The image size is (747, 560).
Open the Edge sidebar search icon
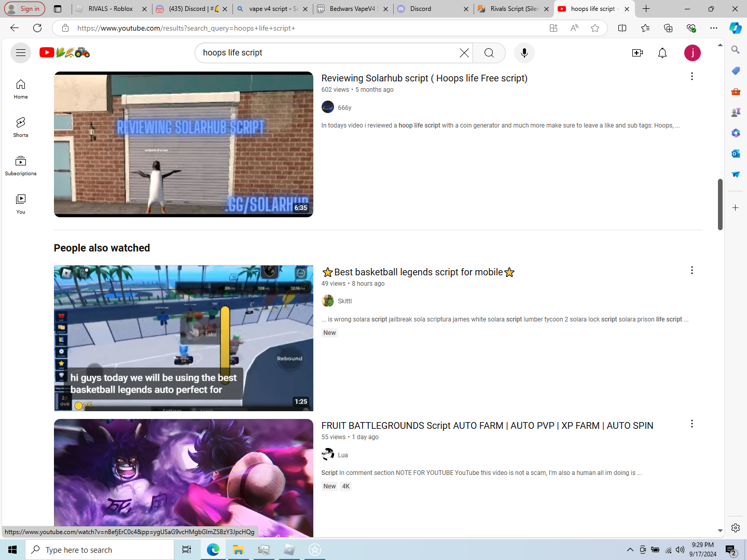point(736,50)
